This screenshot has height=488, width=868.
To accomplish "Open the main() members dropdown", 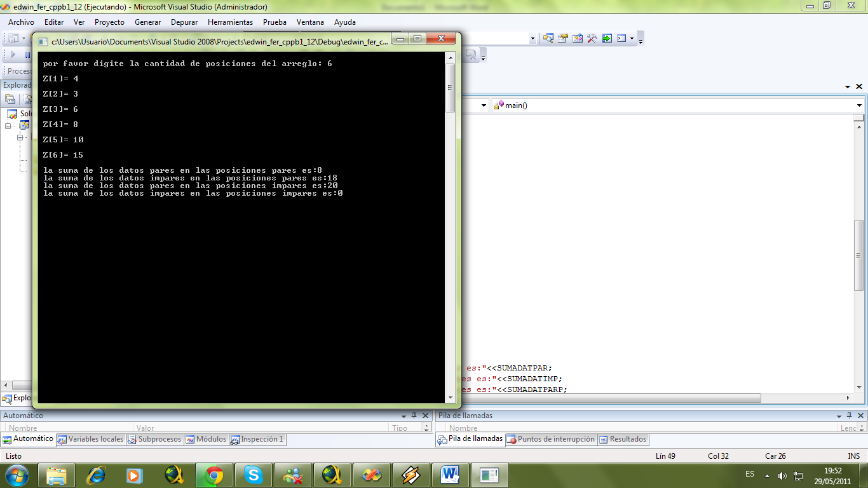I will pyautogui.click(x=859, y=105).
